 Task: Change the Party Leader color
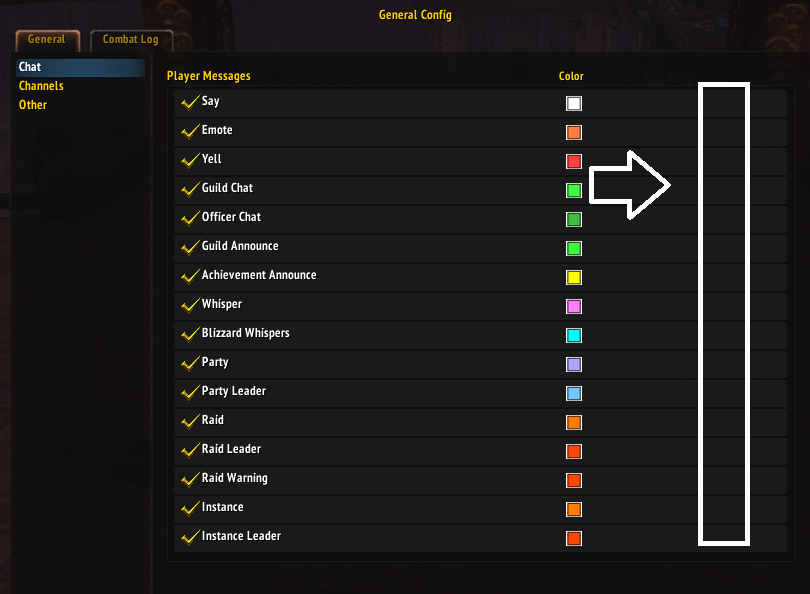571,392
